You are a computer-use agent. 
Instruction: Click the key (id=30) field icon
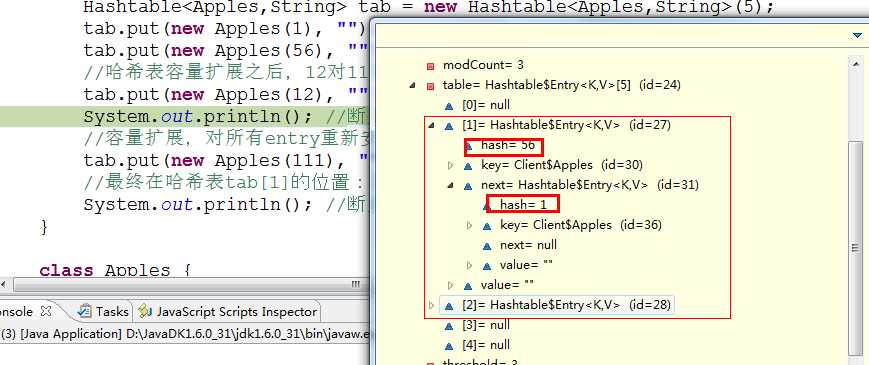[468, 166]
